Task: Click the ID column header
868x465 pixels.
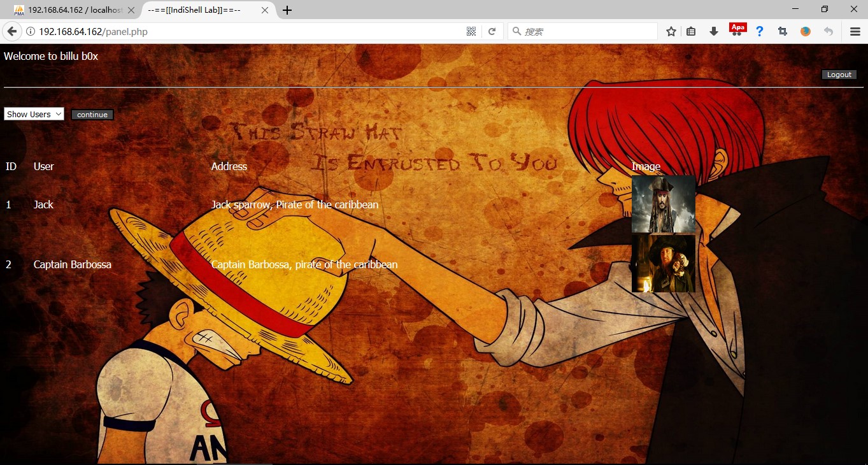Action: click(11, 166)
